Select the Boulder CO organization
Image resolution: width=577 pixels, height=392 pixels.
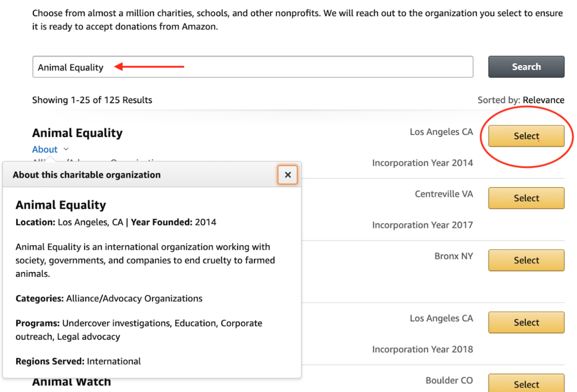[526, 383]
